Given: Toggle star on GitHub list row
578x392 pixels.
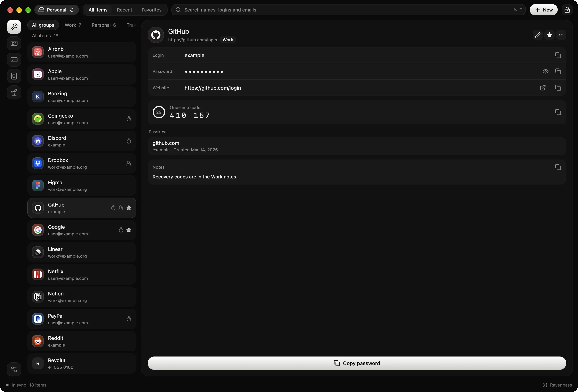Looking at the screenshot, I should [x=129, y=208].
